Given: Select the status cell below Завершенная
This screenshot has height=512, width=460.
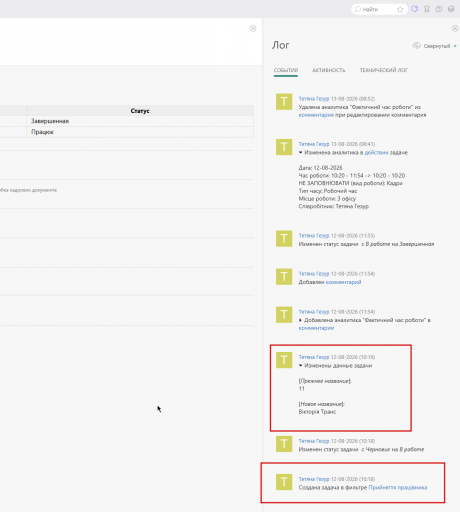Looking at the screenshot, I should tap(140, 132).
